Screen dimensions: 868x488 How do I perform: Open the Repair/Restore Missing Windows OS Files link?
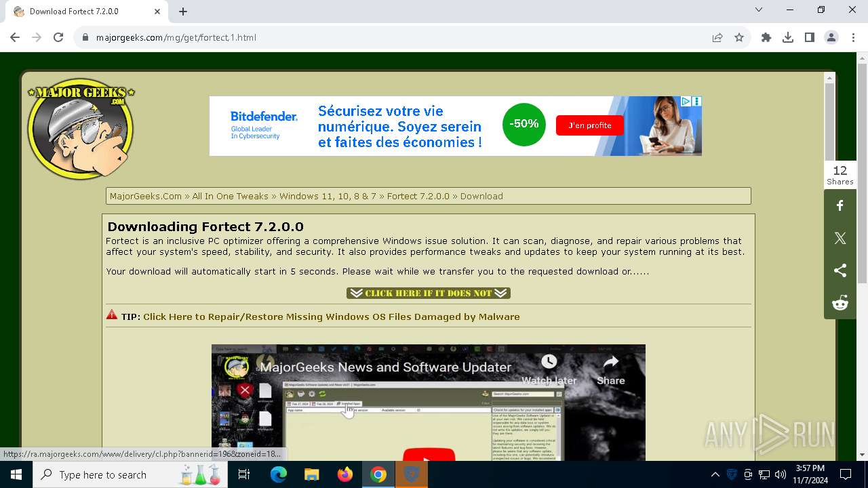tap(331, 317)
